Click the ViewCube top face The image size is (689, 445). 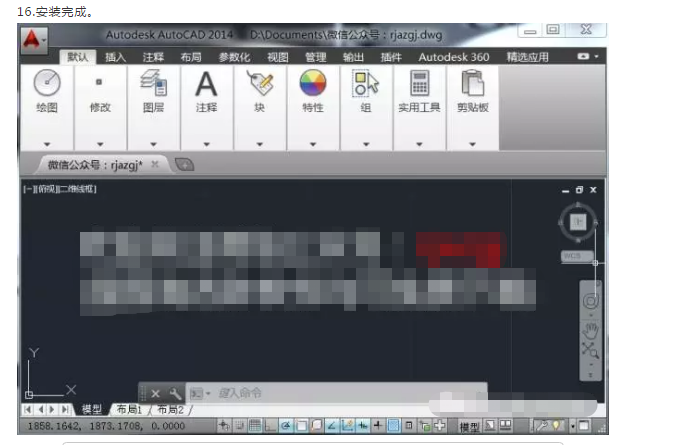tap(578, 222)
